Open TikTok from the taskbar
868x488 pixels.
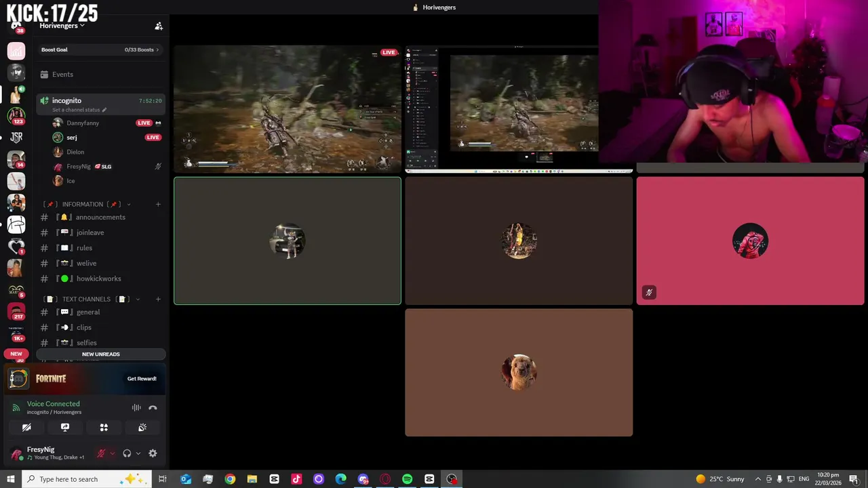(x=296, y=479)
